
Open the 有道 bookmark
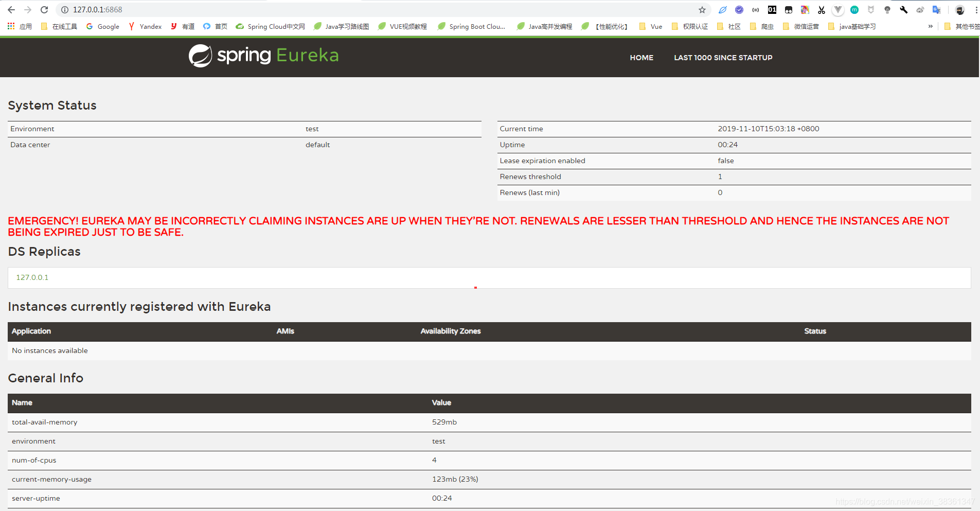pyautogui.click(x=183, y=26)
